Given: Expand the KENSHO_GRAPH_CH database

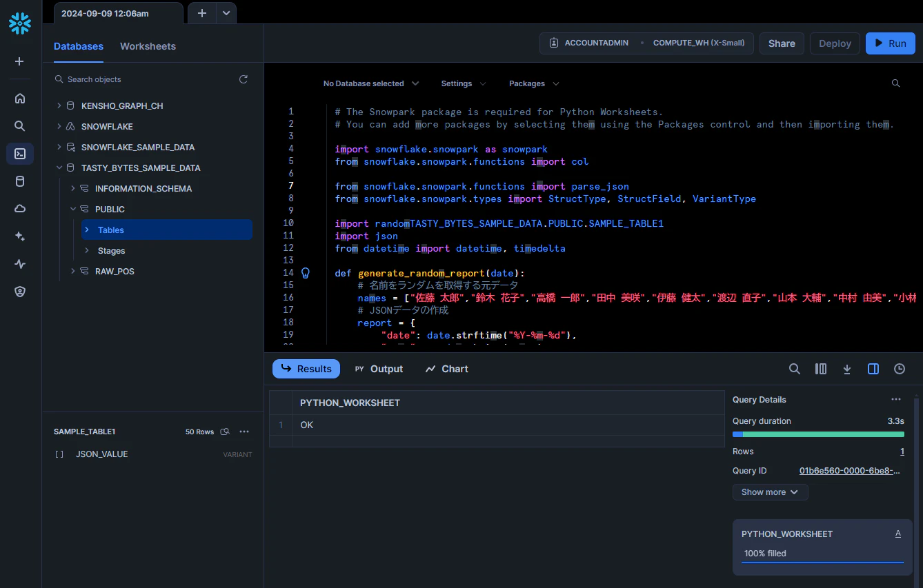Looking at the screenshot, I should tap(59, 106).
